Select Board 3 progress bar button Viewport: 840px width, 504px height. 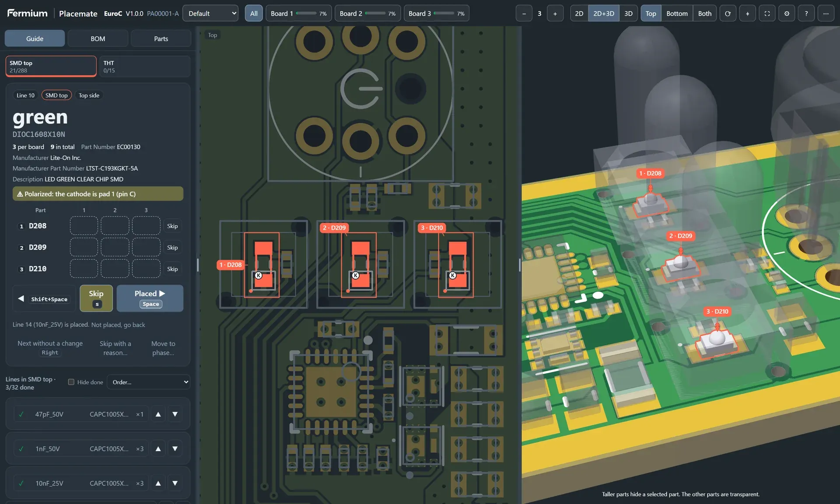(437, 14)
